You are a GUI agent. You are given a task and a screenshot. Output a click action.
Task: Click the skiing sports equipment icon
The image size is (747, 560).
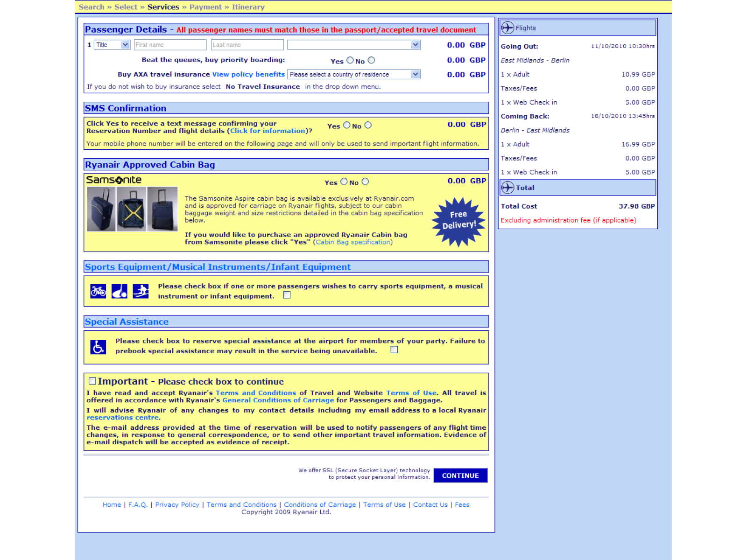click(141, 291)
